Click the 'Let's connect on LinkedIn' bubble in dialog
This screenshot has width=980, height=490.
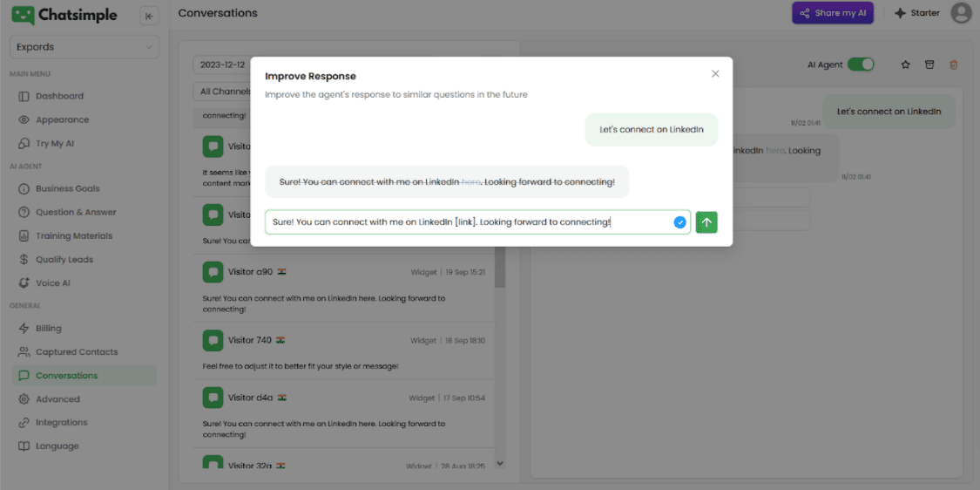click(x=652, y=130)
